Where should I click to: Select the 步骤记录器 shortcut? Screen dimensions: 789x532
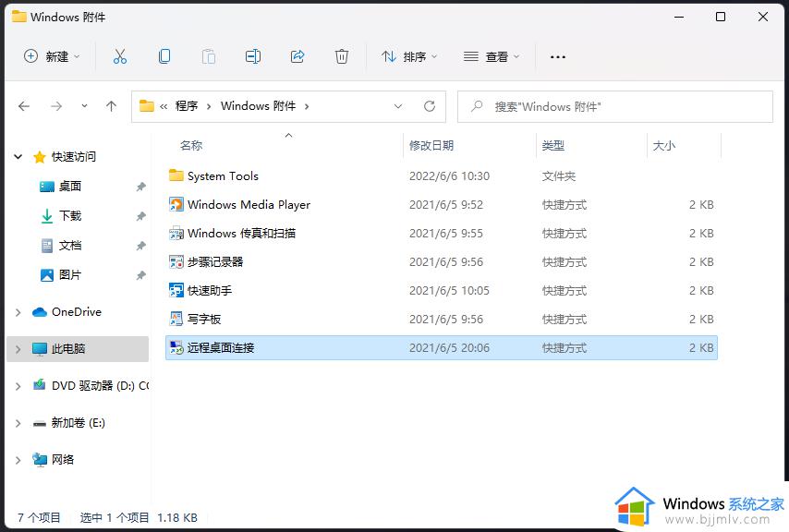coord(442,262)
